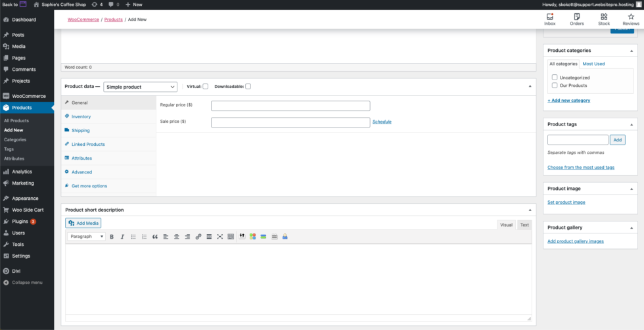Collapse the Product categories panel
The image size is (644, 330).
click(x=632, y=51)
